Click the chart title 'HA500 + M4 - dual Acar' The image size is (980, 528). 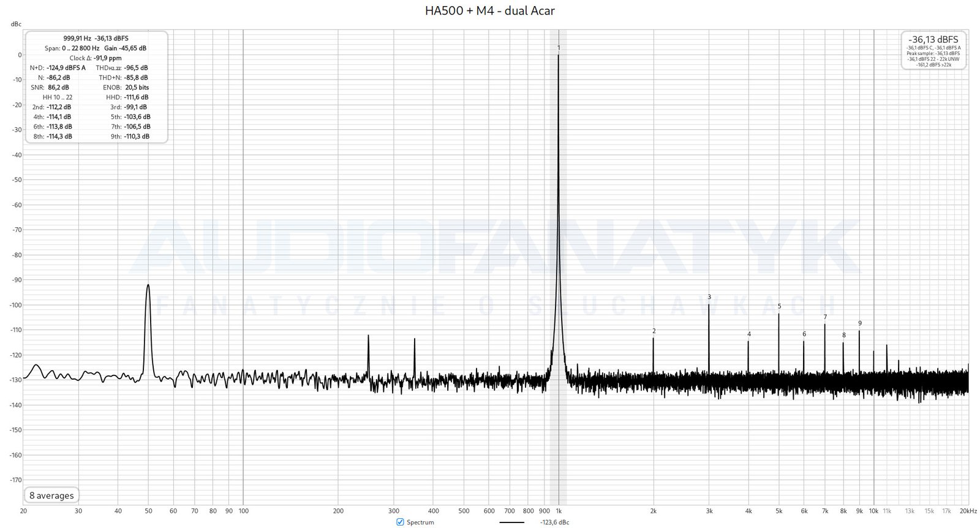click(x=490, y=10)
